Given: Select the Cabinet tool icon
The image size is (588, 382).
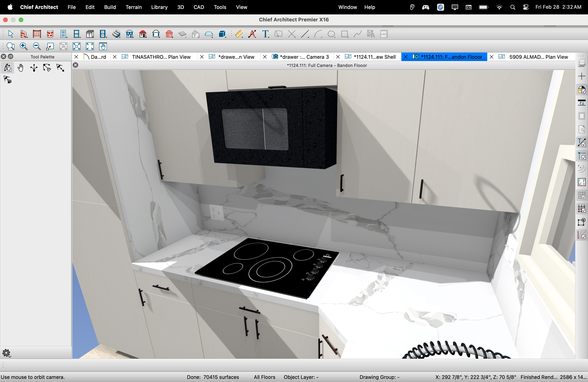Looking at the screenshot, I should tap(90, 34).
